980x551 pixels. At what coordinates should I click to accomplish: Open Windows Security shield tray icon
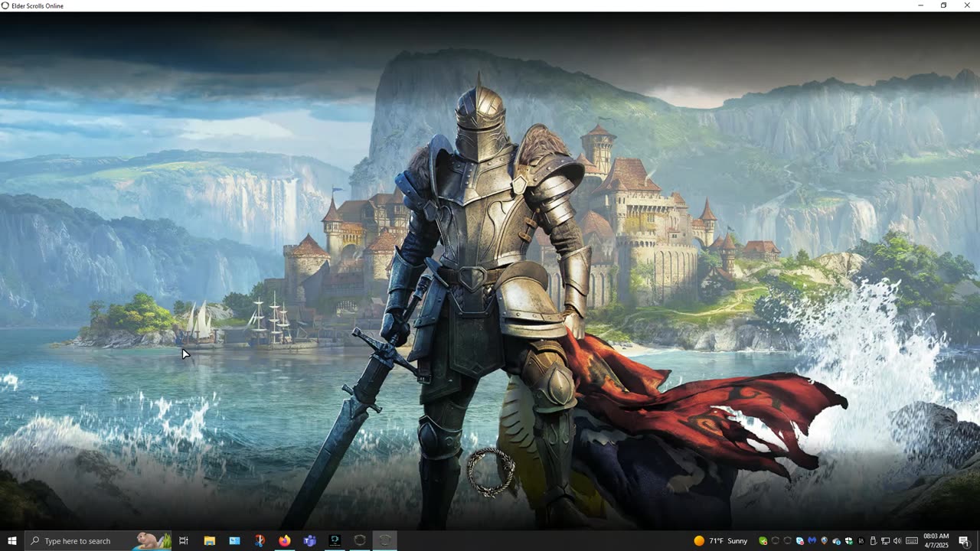849,541
